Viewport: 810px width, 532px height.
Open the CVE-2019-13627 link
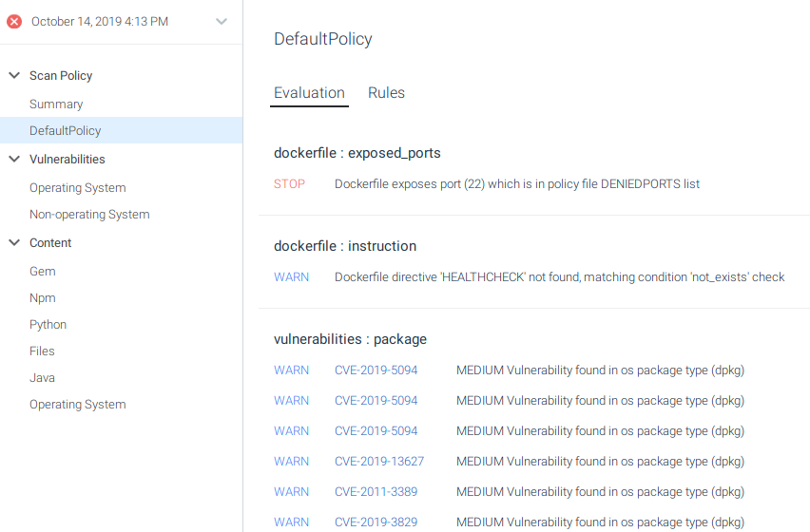click(379, 462)
